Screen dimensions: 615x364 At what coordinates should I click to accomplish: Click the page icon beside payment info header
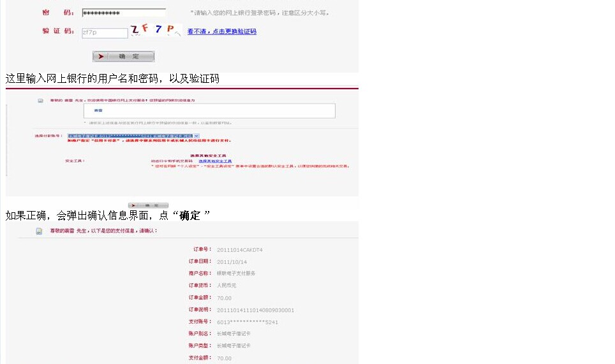[x=39, y=231]
